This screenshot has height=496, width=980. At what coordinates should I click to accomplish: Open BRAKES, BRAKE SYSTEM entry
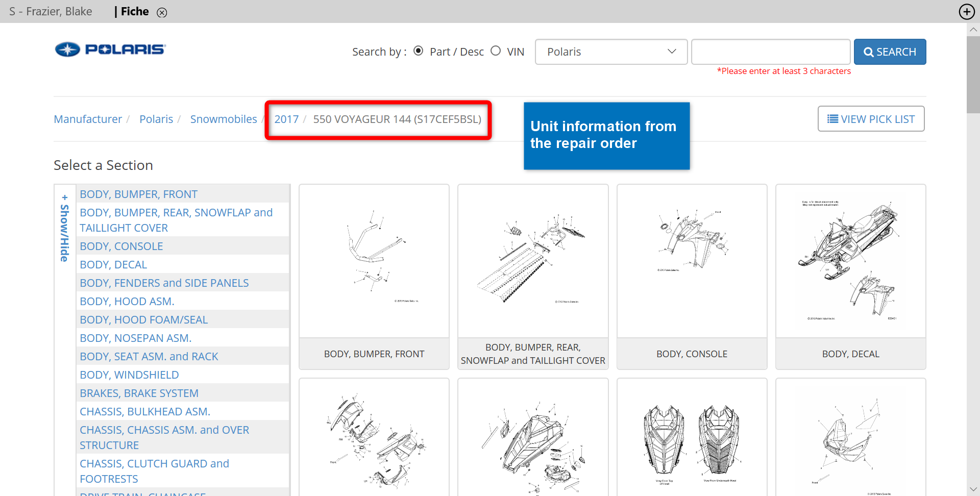[x=139, y=393]
